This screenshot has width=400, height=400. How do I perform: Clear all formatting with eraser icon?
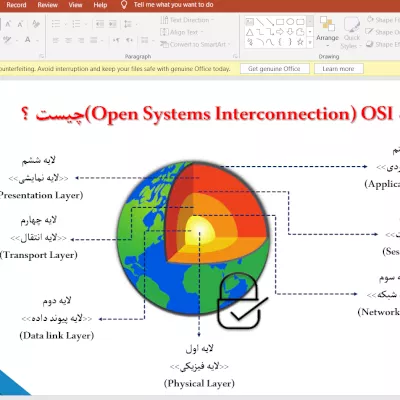[36, 24]
